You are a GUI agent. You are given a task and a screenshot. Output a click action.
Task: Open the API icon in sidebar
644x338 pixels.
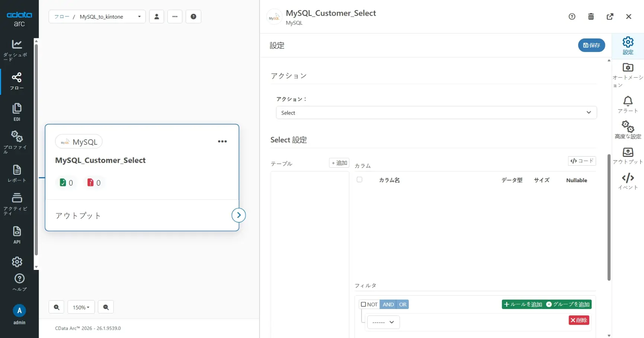click(x=17, y=231)
